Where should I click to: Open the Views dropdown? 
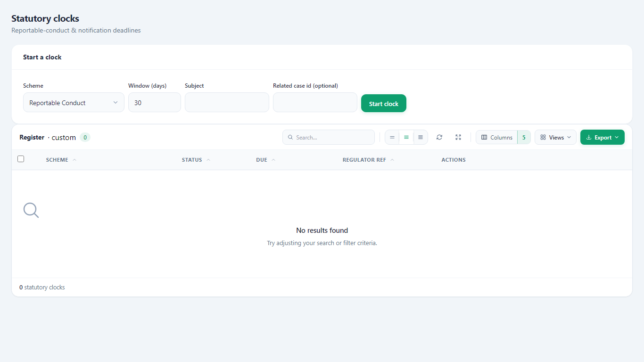click(555, 137)
